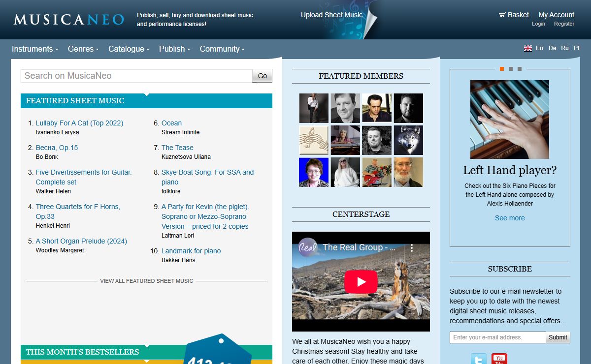This screenshot has width=591, height=364.
Task: Open Весна, Op.15 sheet music
Action: 57,148
